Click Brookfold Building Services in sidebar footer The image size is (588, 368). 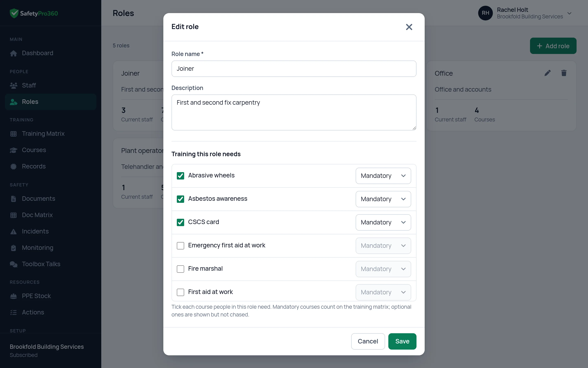tap(47, 347)
